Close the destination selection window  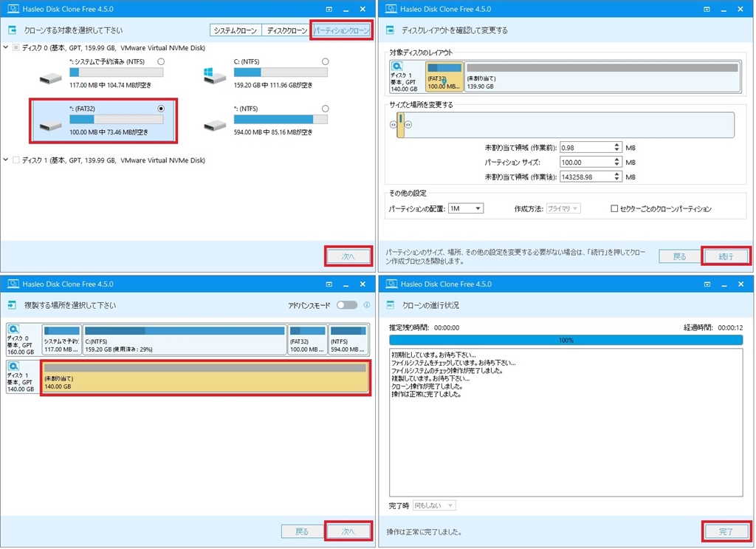point(362,284)
